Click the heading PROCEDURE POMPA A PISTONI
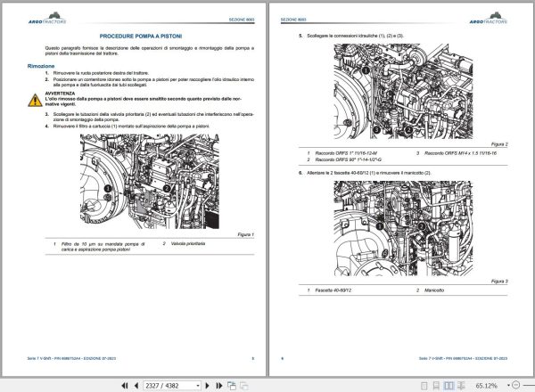This screenshot has width=535, height=392. [x=141, y=37]
